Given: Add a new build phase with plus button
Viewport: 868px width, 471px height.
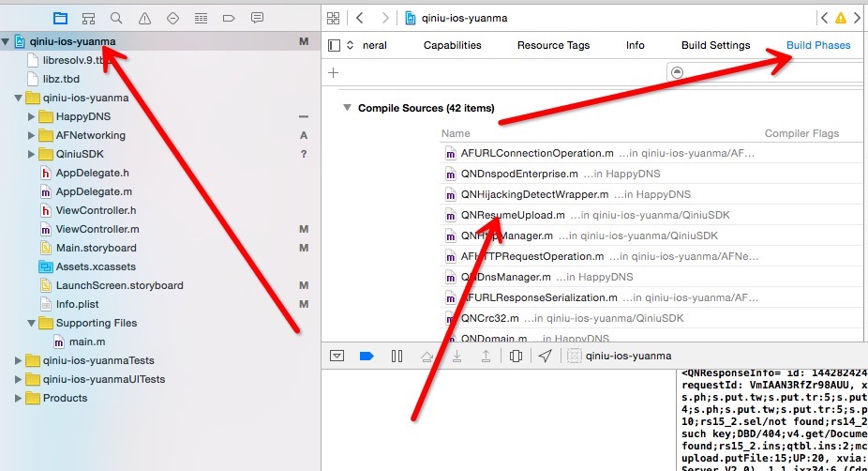Looking at the screenshot, I should [334, 72].
